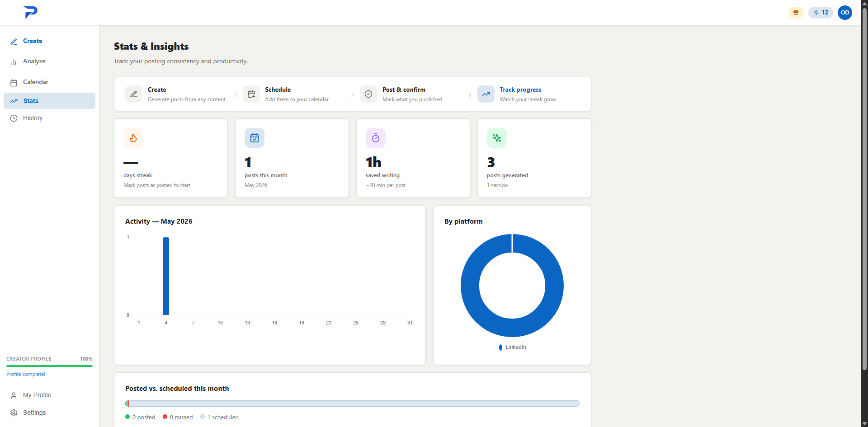Click the flame streak icon
Image resolution: width=868 pixels, height=427 pixels.
click(133, 138)
